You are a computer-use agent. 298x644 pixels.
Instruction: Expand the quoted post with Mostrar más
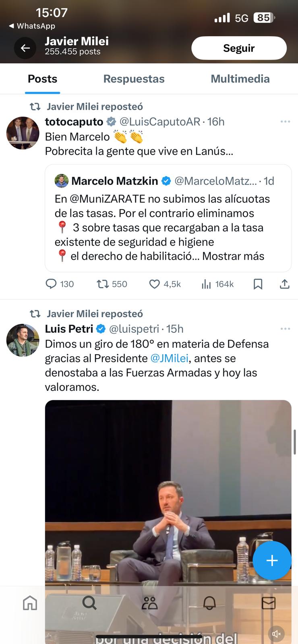coord(233,256)
